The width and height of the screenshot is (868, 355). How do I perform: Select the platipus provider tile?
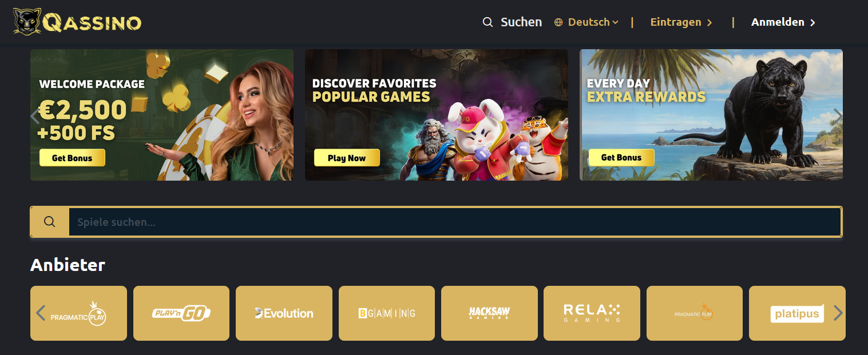tap(797, 313)
